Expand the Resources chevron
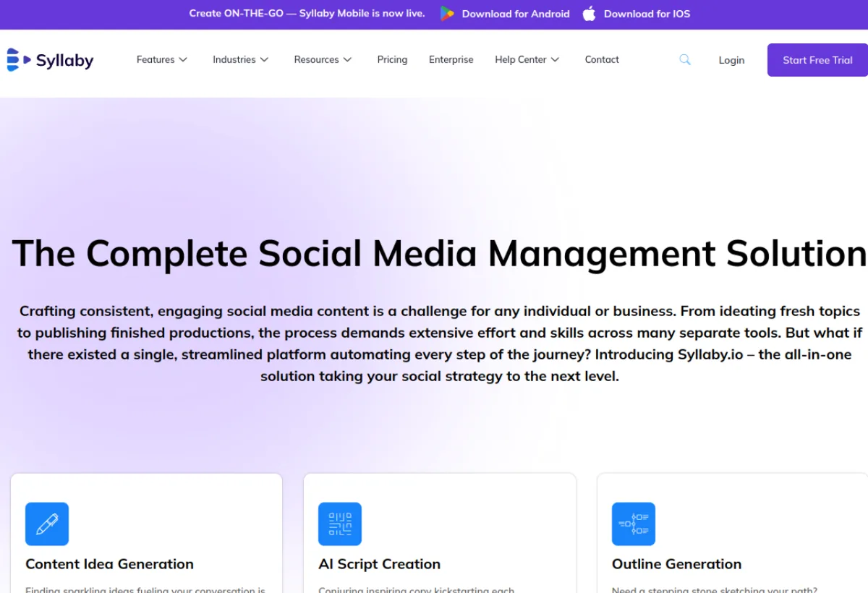This screenshot has width=868, height=593. coord(347,60)
